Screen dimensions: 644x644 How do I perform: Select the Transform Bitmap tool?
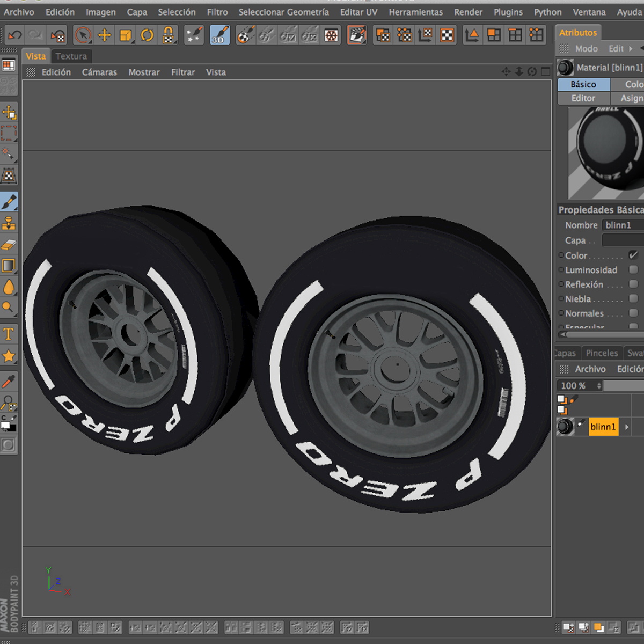(9, 175)
